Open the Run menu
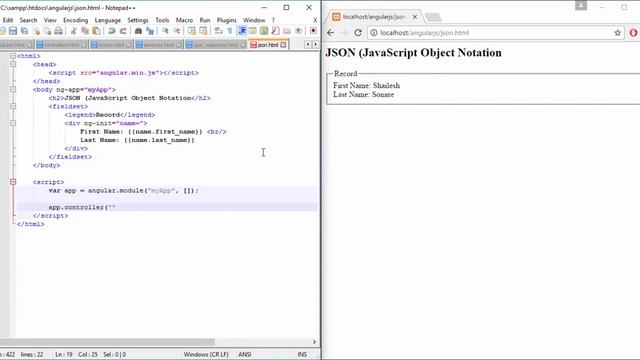 (205, 20)
